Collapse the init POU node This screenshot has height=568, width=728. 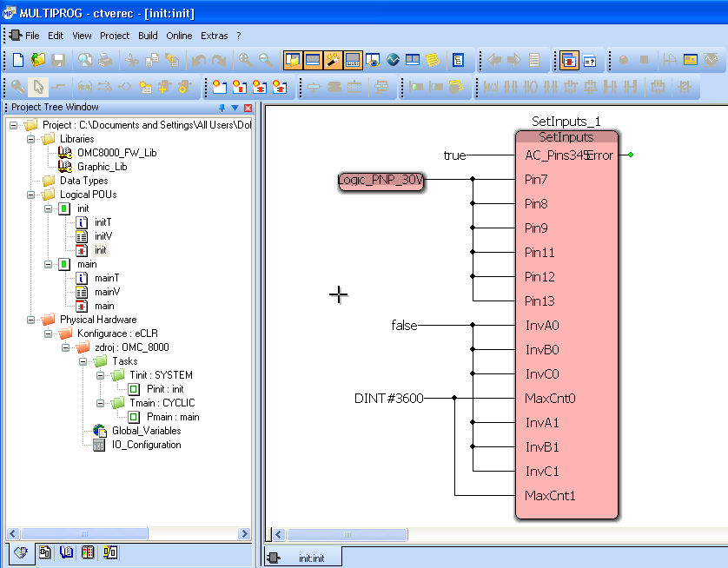(x=49, y=208)
